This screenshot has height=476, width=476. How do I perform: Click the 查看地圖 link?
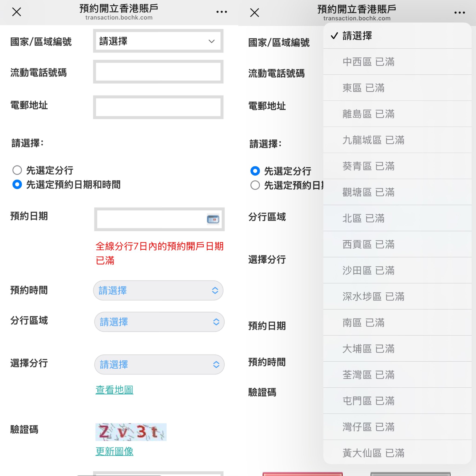point(114,390)
